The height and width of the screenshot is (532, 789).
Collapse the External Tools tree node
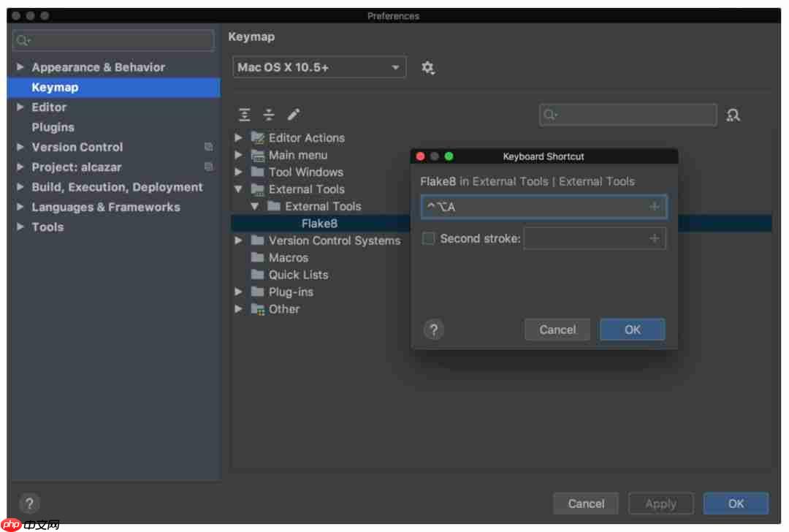[x=238, y=189]
